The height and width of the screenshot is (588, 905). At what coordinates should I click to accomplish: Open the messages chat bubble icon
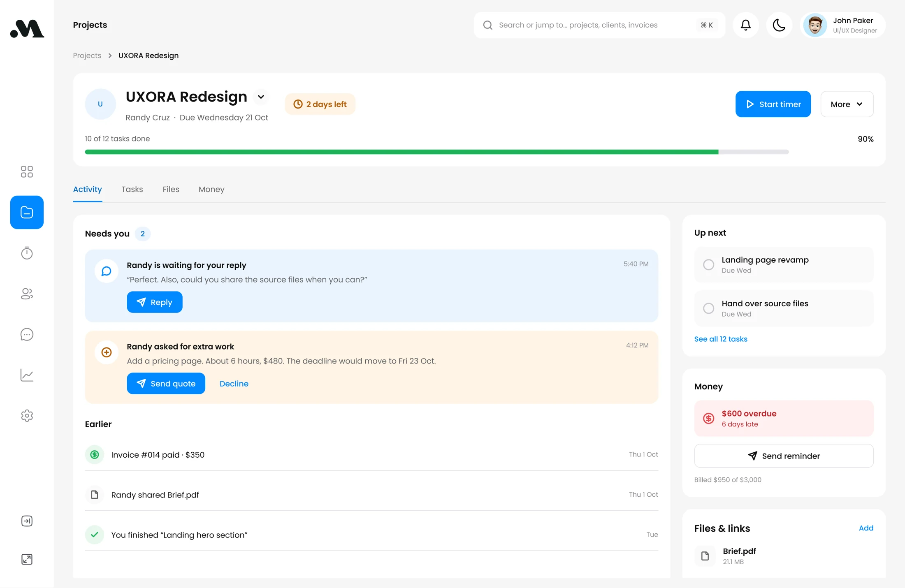(x=27, y=334)
